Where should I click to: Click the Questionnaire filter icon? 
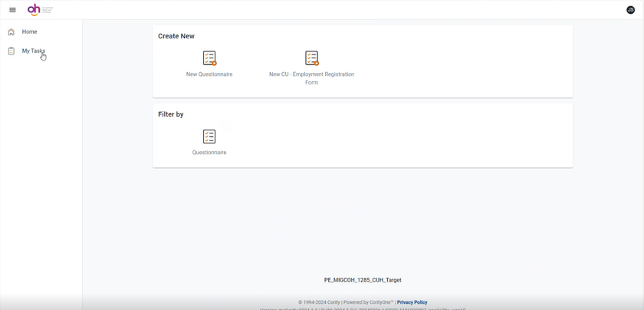pos(209,137)
